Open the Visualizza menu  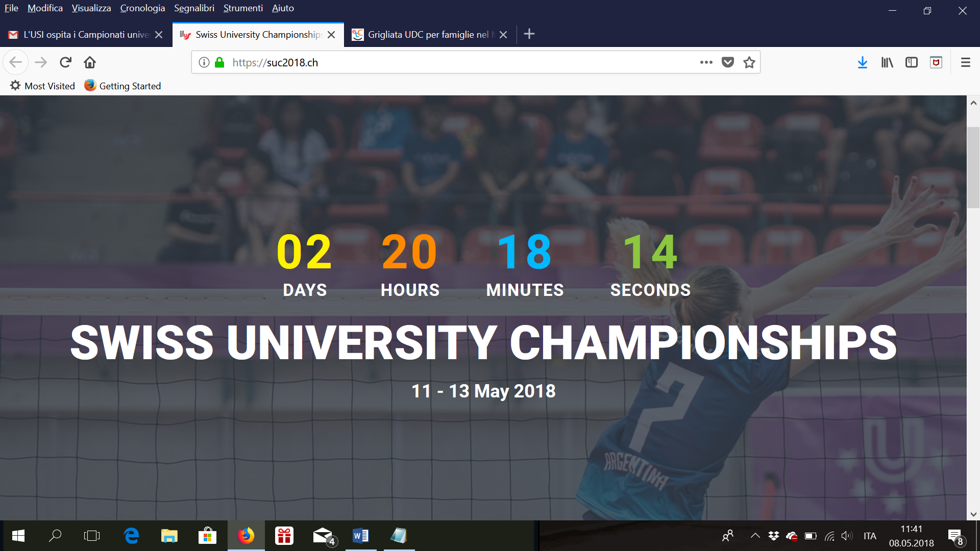(x=91, y=8)
